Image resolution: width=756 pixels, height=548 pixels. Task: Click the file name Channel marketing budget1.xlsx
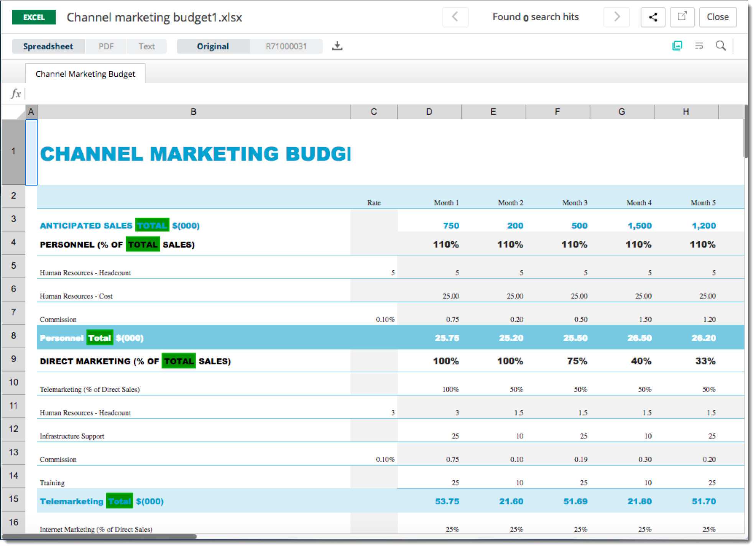154,17
